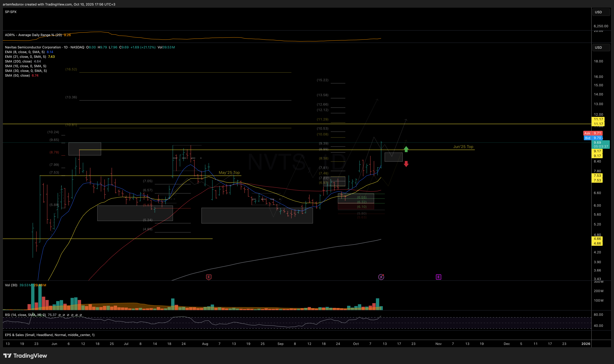Click the 6,250.00 SPX scale label
Viewport: 614px width, 364px height.
(x=601, y=26)
